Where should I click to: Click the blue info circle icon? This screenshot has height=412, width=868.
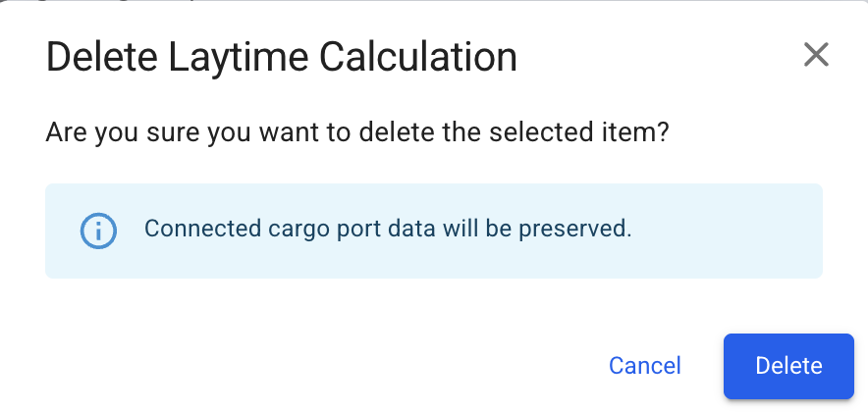(x=98, y=231)
